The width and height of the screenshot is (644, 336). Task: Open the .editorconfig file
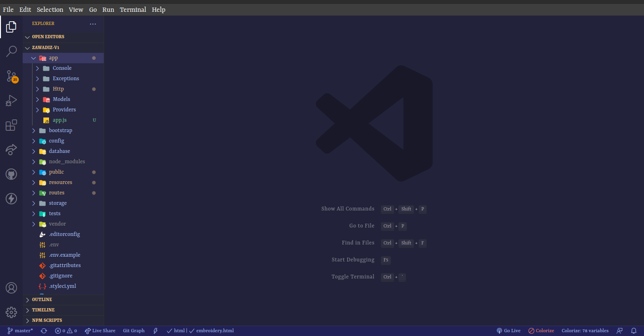pos(63,235)
